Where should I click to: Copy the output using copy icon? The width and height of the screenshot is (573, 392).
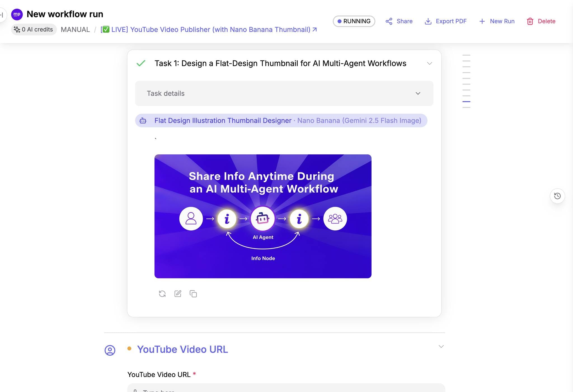pos(193,294)
